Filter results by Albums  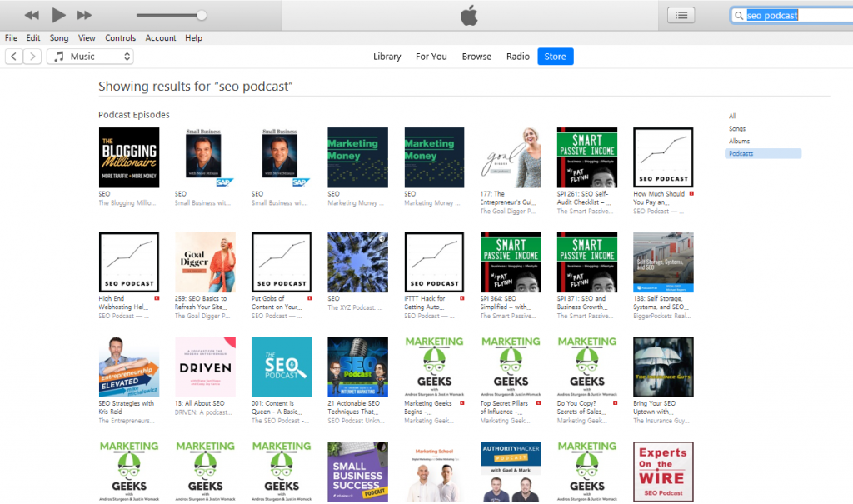point(740,141)
